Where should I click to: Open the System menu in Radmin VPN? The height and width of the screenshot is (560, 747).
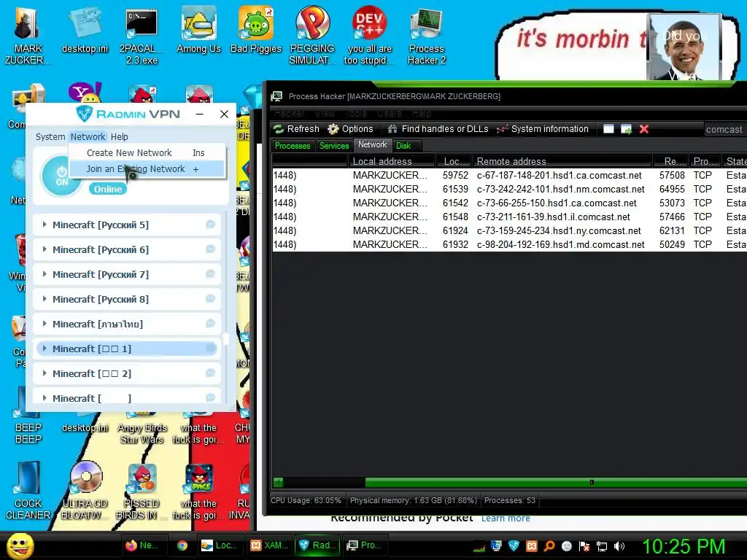[x=50, y=136]
